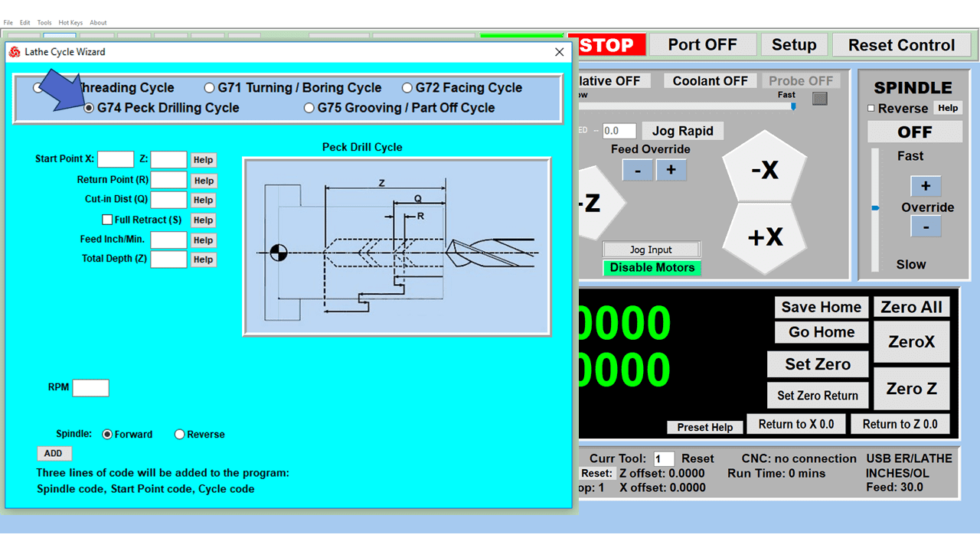
Task: Click the +X jog pentagon button
Action: (765, 238)
